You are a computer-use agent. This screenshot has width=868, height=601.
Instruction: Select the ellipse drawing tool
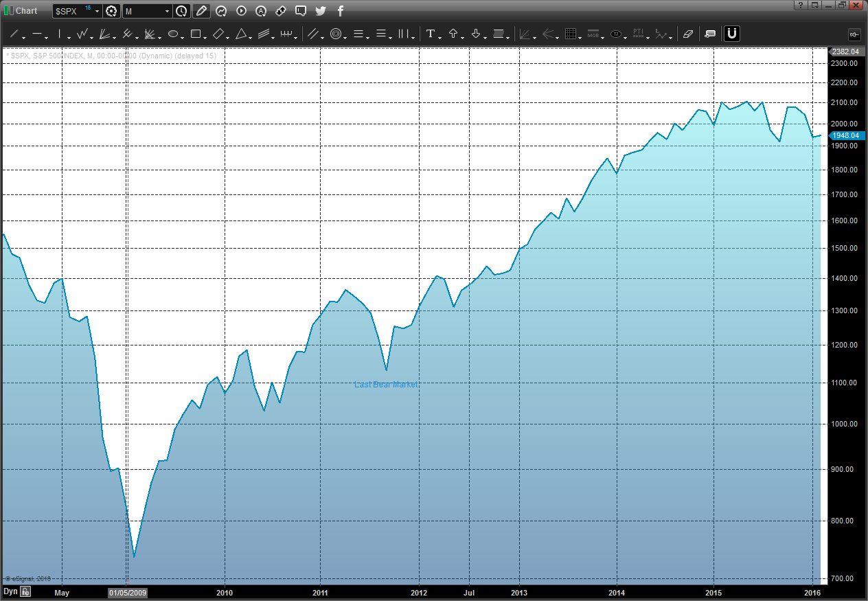(173, 34)
